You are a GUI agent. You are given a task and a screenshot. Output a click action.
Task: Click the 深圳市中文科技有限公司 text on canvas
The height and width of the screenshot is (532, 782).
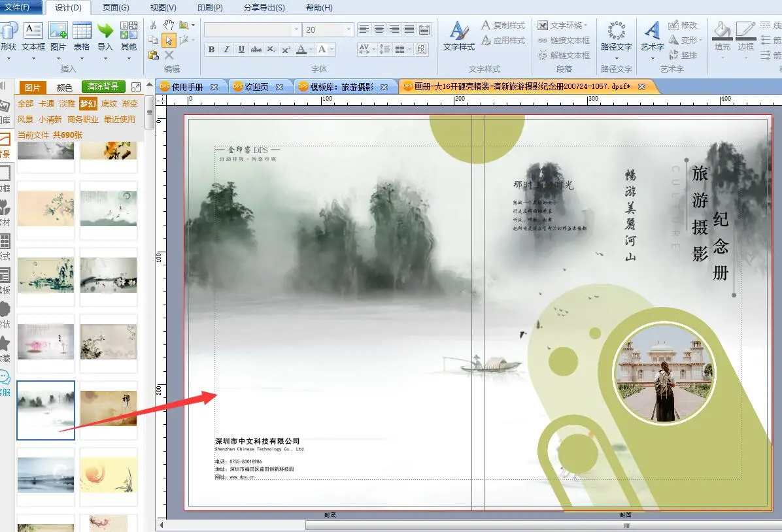click(x=258, y=441)
